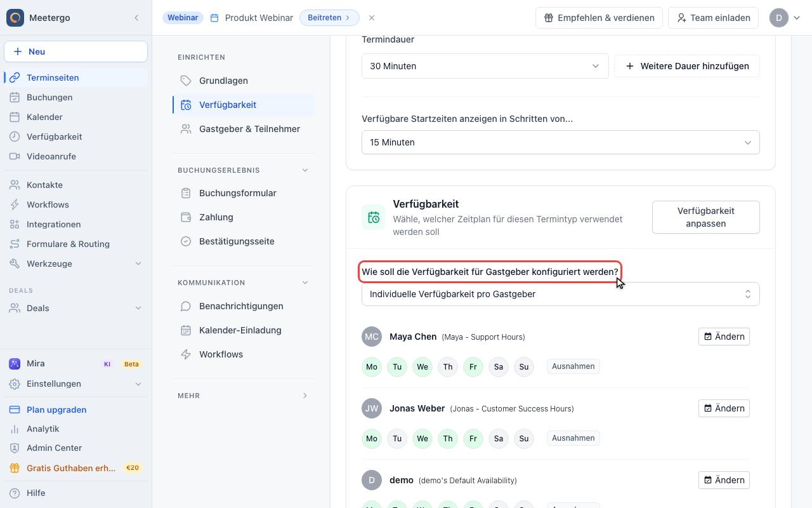Viewport: 812px width, 508px height.
Task: Open the Termindauer 30 Minuten dropdown
Action: (485, 66)
